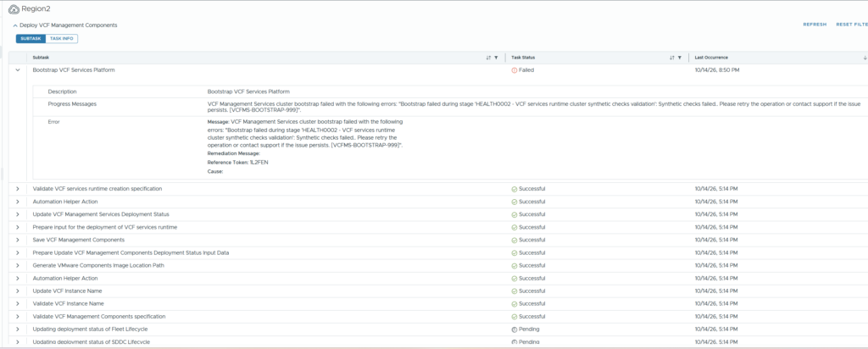Click success icon for Generate VMware Components Image Location Path
The image size is (868, 349).
click(515, 266)
